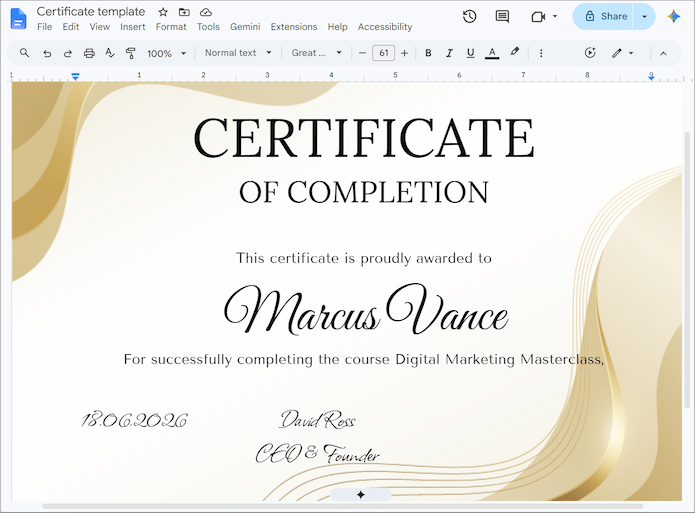Image resolution: width=695 pixels, height=513 pixels.
Task: Click the Digital Marketing Masterclass line
Action: [364, 359]
